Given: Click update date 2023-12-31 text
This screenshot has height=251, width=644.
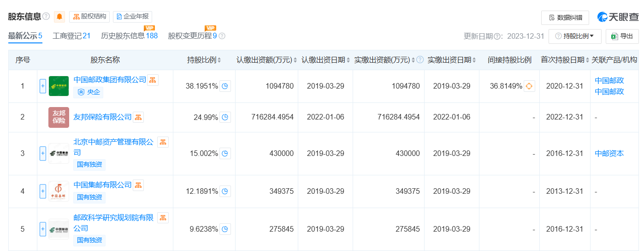Looking at the screenshot, I should (526, 36).
